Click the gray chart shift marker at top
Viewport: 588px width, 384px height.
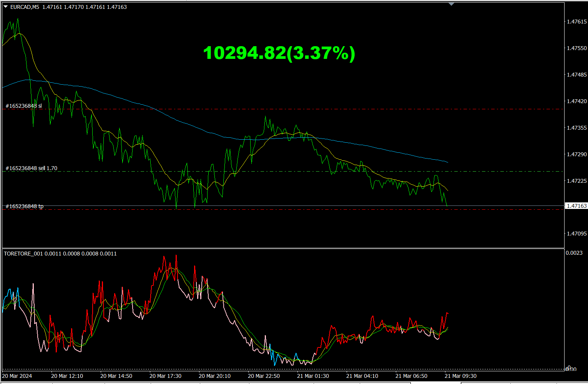(x=452, y=4)
